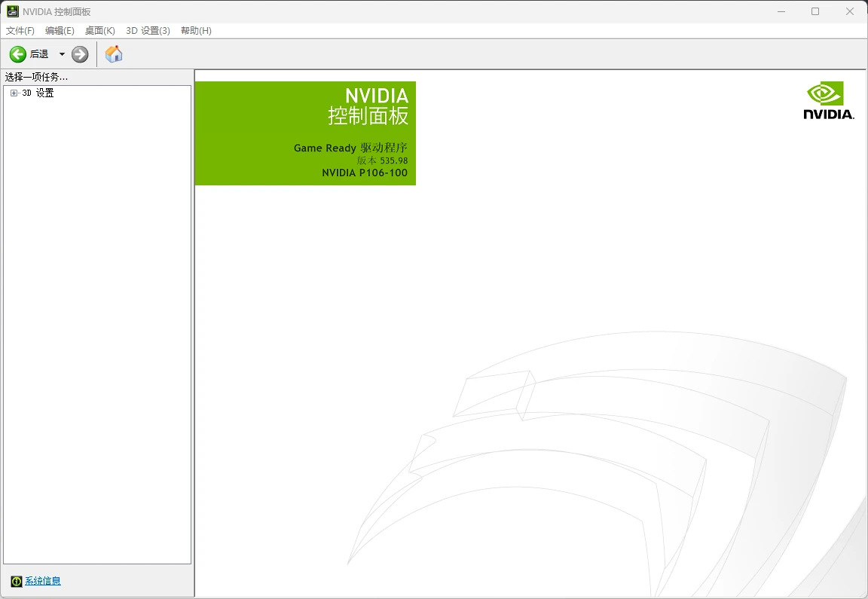Image resolution: width=868 pixels, height=599 pixels.
Task: Expand the 3D 设置 tree node
Action: pyautogui.click(x=14, y=93)
